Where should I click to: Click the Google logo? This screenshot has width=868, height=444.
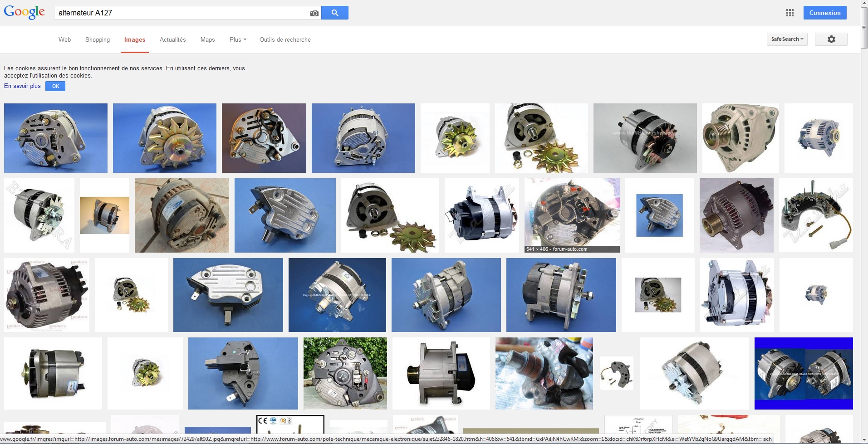(25, 12)
